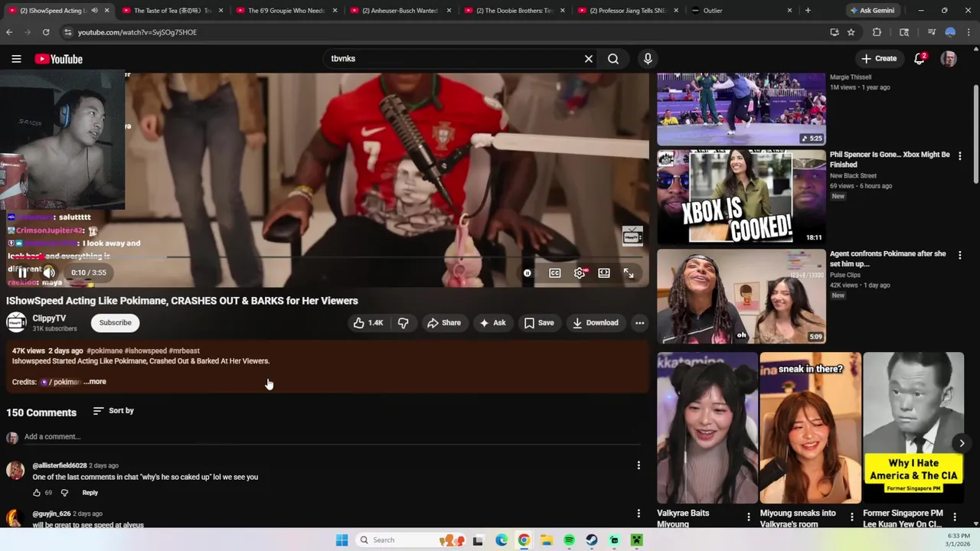Open more actions ellipsis below video
Screen dimensions: 980x551
point(639,323)
